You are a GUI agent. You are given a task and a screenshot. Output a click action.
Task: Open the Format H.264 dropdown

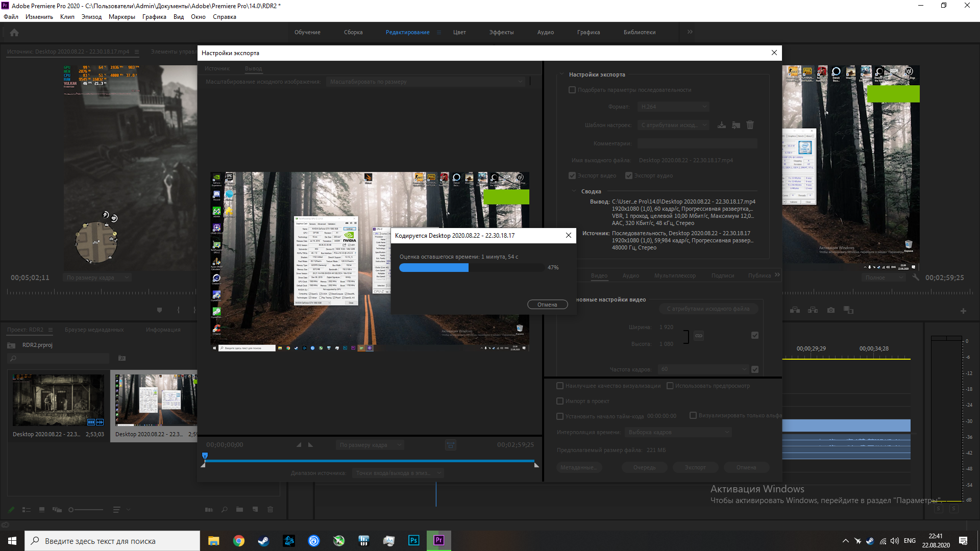click(674, 107)
